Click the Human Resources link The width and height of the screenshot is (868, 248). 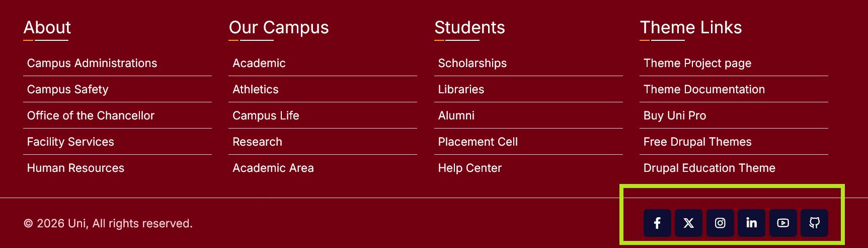point(75,168)
